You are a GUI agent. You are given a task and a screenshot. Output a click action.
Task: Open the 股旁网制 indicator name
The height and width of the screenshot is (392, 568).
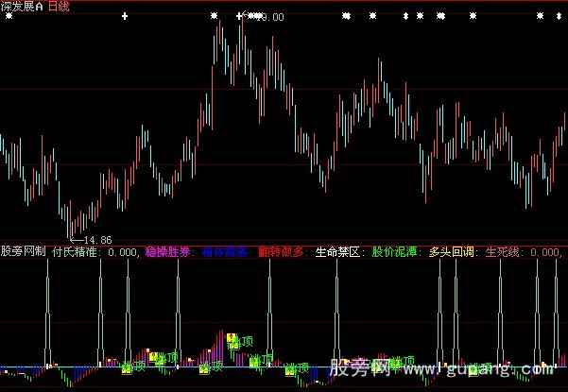pyautogui.click(x=24, y=252)
